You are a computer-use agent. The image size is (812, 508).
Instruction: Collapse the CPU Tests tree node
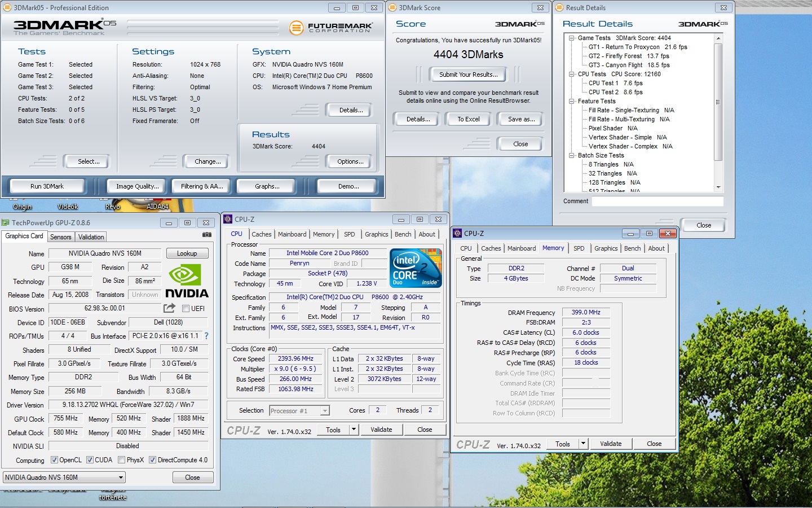571,74
